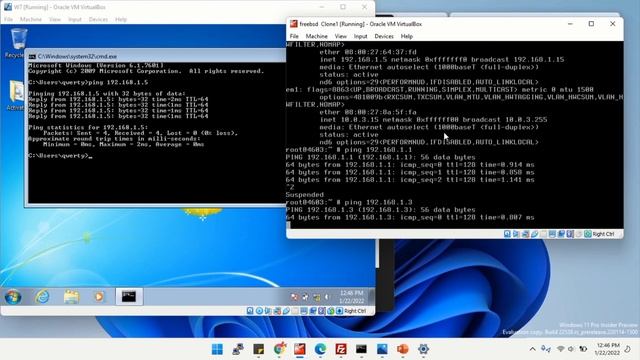Open hard disk indicator in freebsd status bar

tap(507, 234)
